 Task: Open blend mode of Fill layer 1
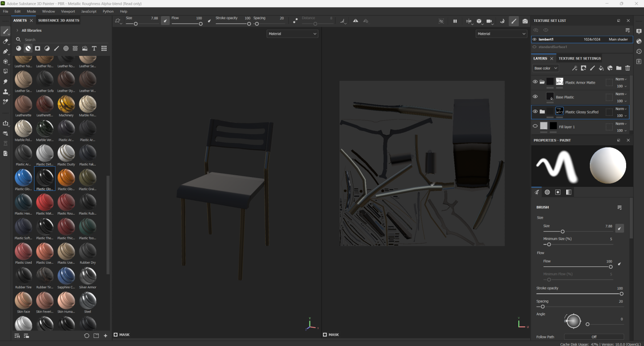coord(621,124)
